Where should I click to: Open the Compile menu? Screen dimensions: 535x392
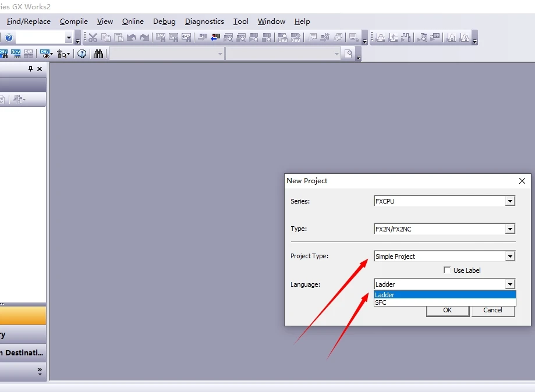[74, 22]
